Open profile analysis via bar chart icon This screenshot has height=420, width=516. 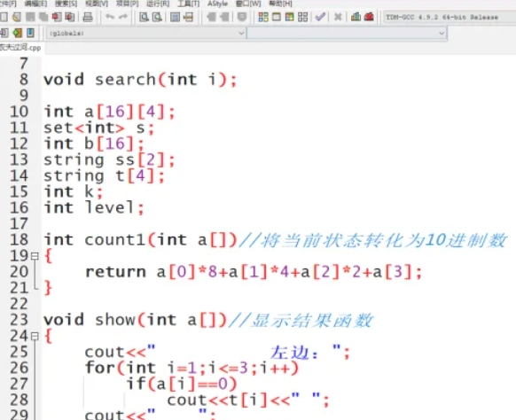pyautogui.click(x=356, y=17)
